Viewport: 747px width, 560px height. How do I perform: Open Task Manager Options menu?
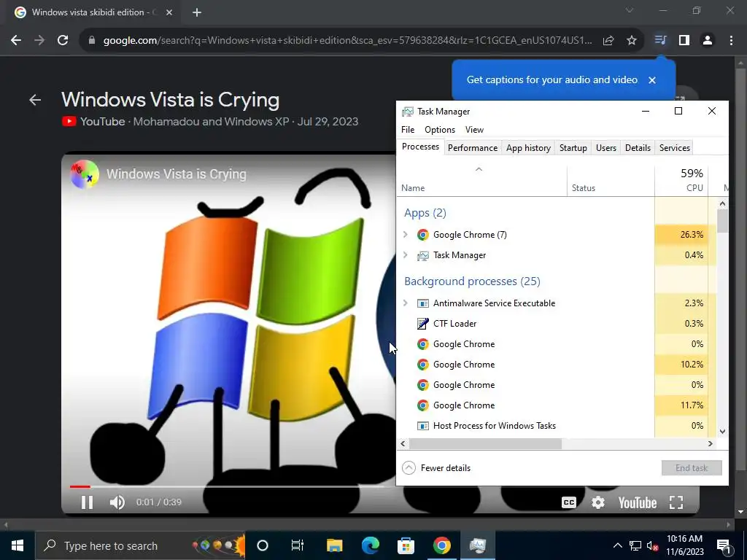pyautogui.click(x=440, y=130)
